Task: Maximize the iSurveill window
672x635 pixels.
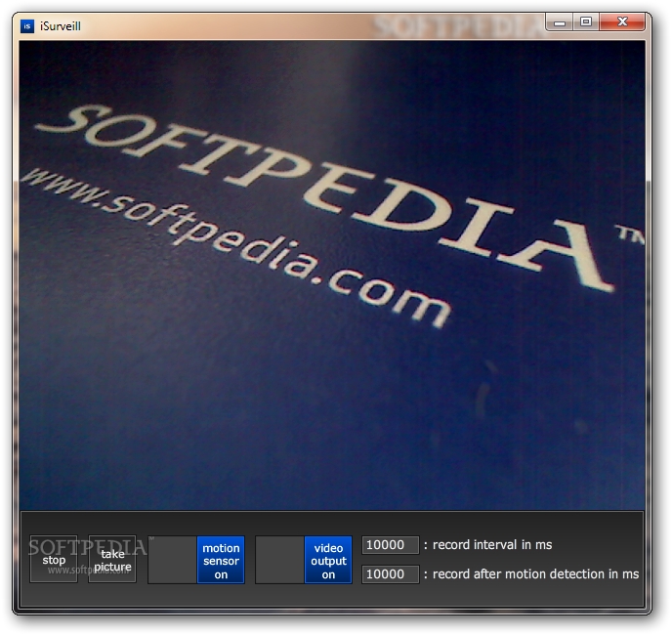Action: pyautogui.click(x=586, y=22)
